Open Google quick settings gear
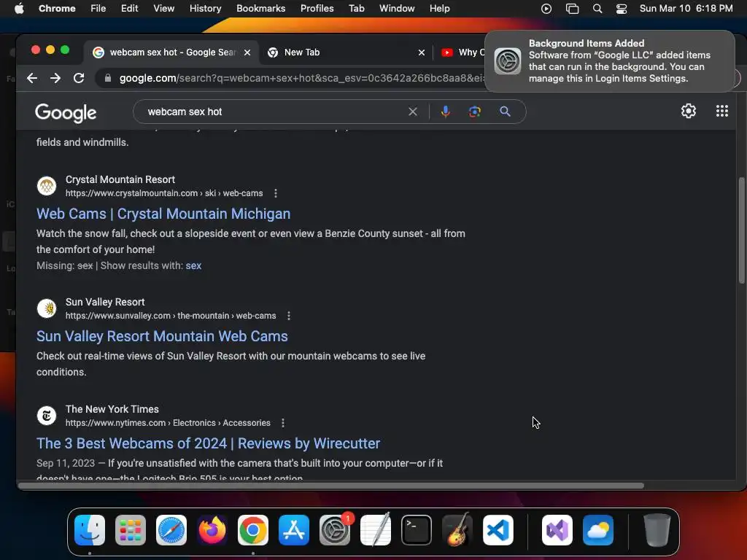 pyautogui.click(x=689, y=111)
